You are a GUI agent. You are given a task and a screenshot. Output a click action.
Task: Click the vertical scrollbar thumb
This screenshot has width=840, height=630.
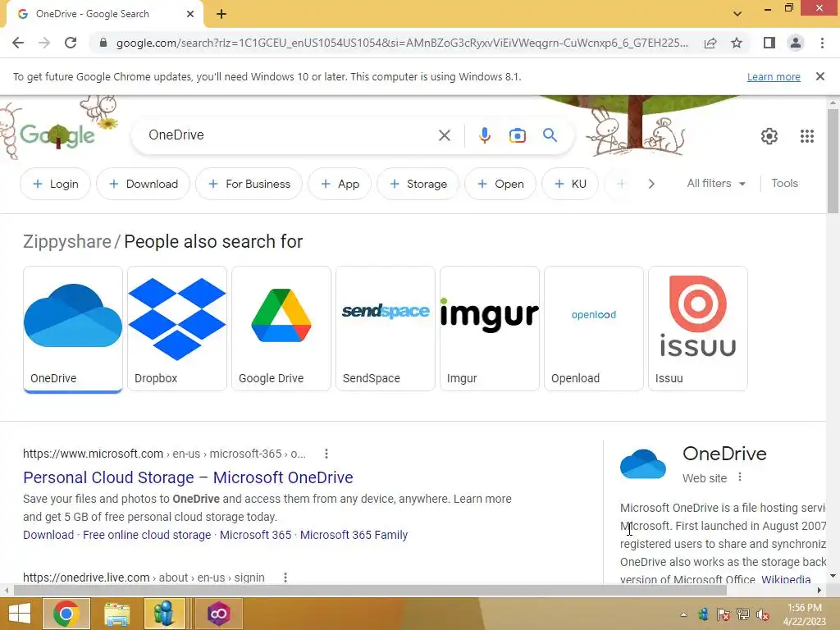pyautogui.click(x=833, y=162)
